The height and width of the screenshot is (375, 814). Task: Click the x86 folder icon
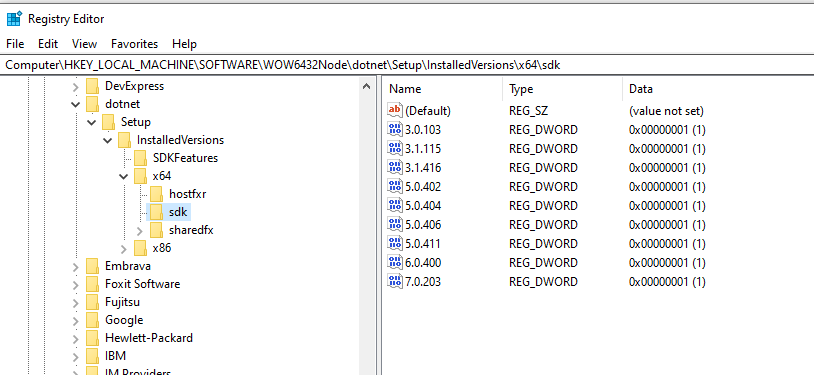141,248
